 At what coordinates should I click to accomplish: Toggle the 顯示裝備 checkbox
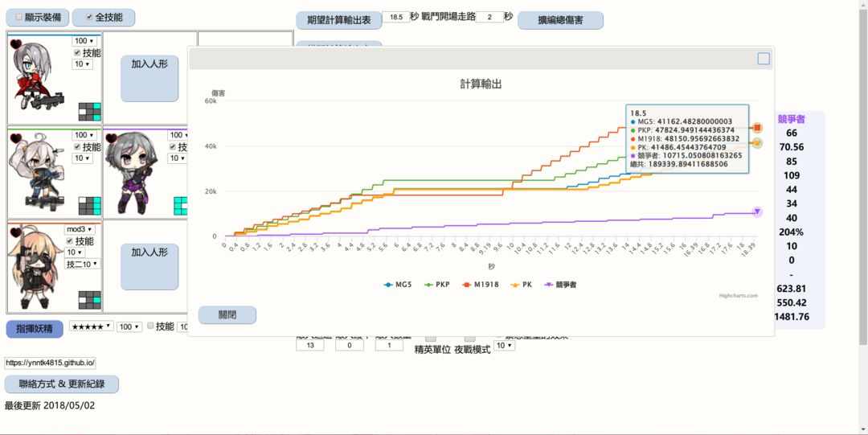click(x=18, y=17)
